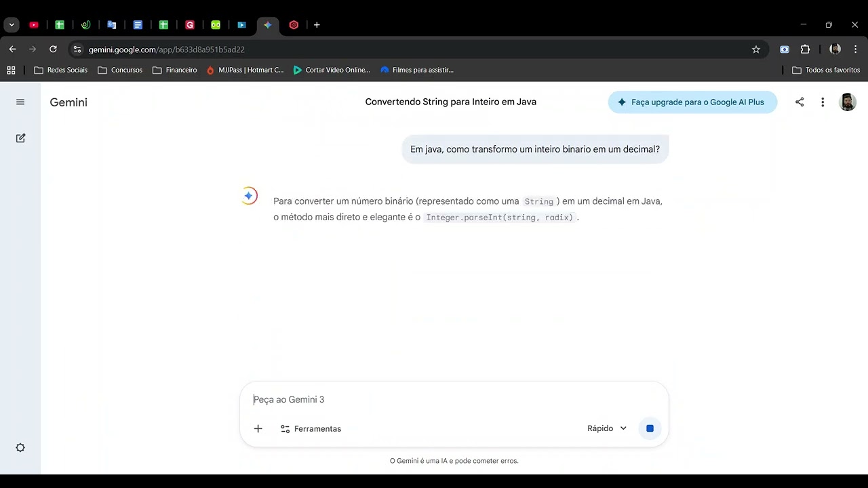Click the O Gemini é uma IA disclaimer
868x488 pixels.
tap(454, 461)
